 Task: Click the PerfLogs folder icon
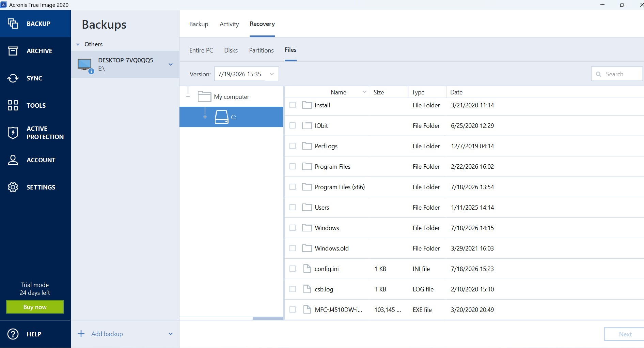pyautogui.click(x=307, y=146)
